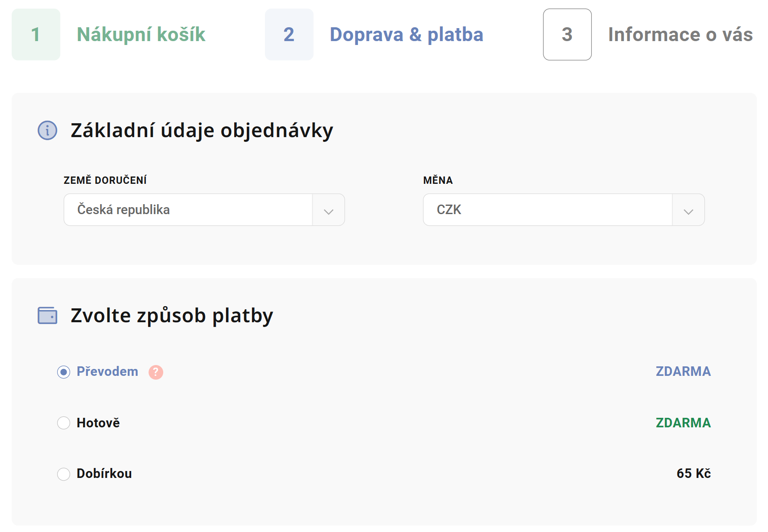
Task: Click the info icon next to Základní údaje objednávky
Action: pos(47,130)
